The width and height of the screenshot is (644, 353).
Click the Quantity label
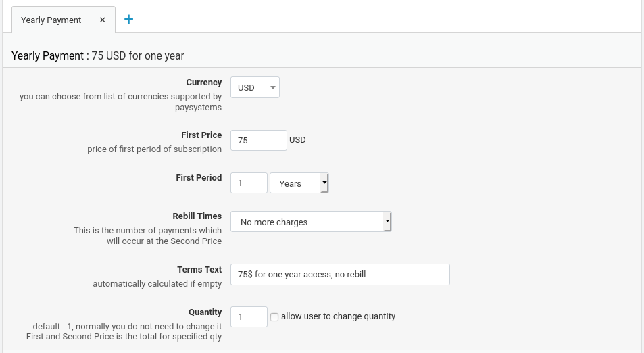click(205, 312)
